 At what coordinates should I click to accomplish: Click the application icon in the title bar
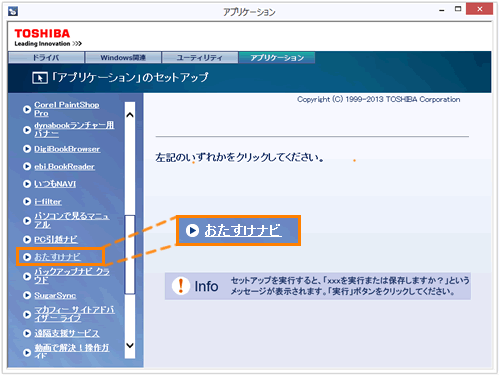click(x=13, y=11)
